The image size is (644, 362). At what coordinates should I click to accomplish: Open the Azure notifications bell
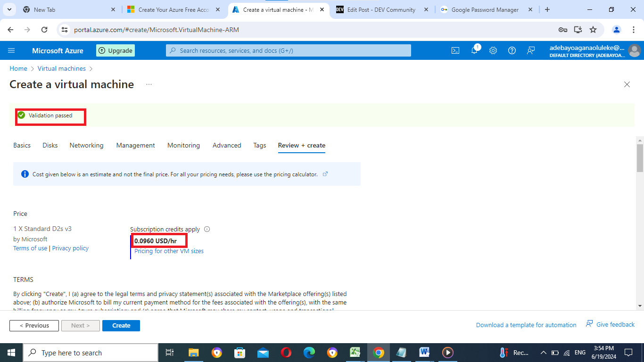[x=475, y=50]
